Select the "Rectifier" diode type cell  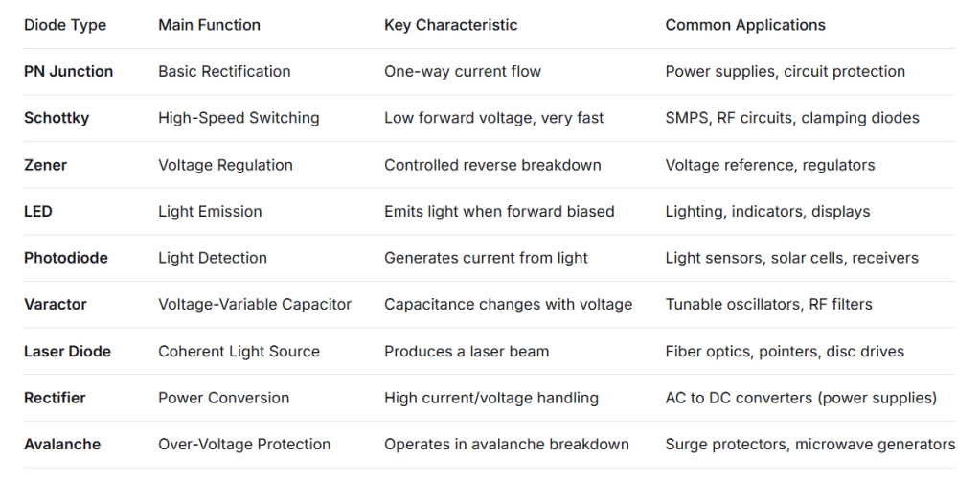(55, 398)
